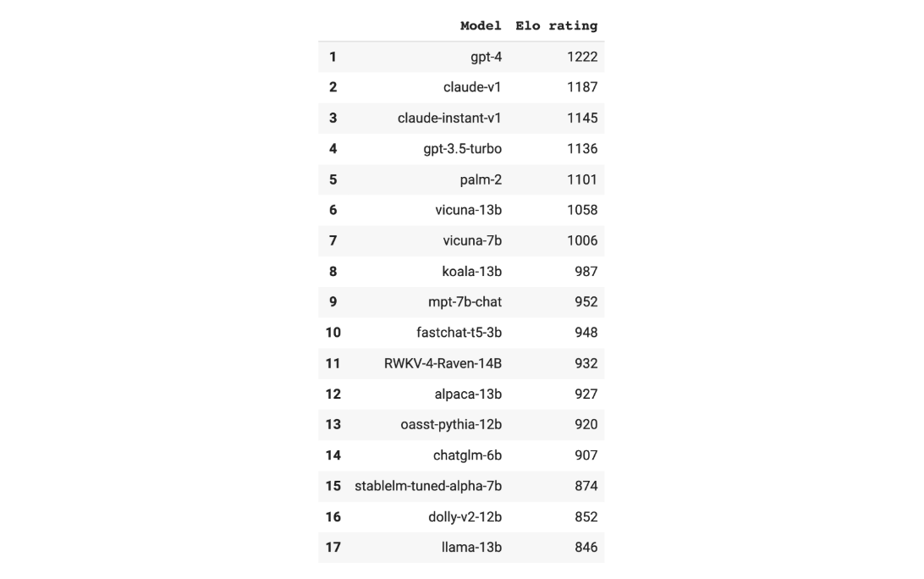This screenshot has height=579, width=924.
Task: Click the dolly-v2-12b model entry
Action: pos(465,516)
